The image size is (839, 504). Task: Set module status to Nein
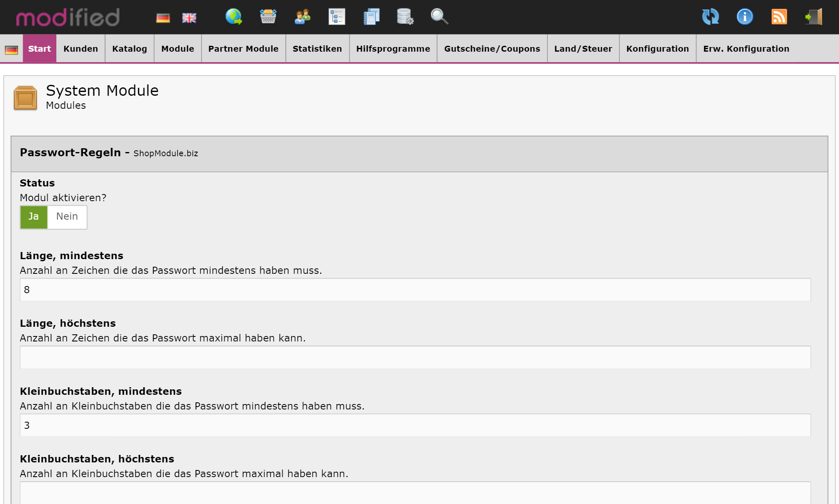pos(67,217)
